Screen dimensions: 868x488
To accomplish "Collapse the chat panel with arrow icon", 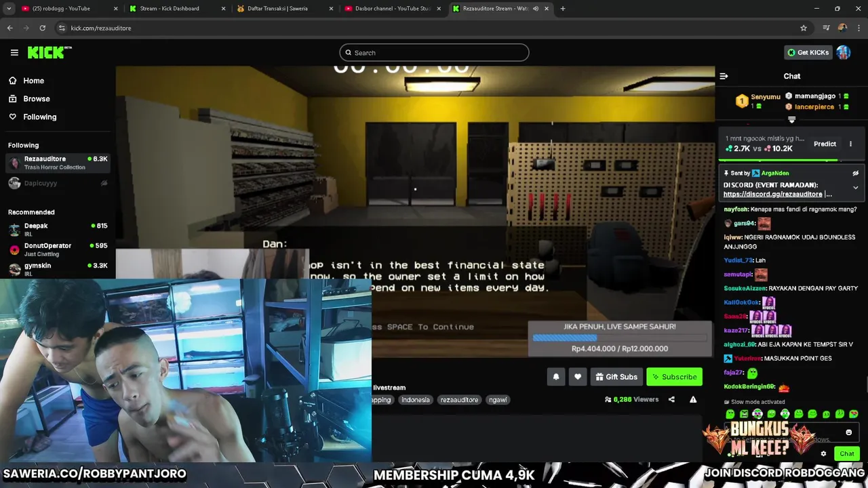I will [x=724, y=76].
